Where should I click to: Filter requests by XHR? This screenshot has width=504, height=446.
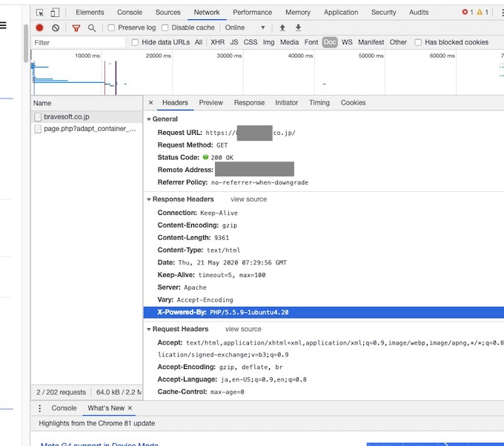click(x=217, y=42)
